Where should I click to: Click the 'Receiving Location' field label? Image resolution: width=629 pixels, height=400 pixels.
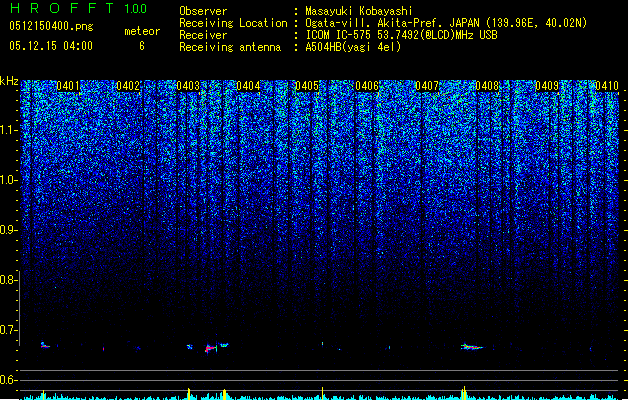[233, 23]
